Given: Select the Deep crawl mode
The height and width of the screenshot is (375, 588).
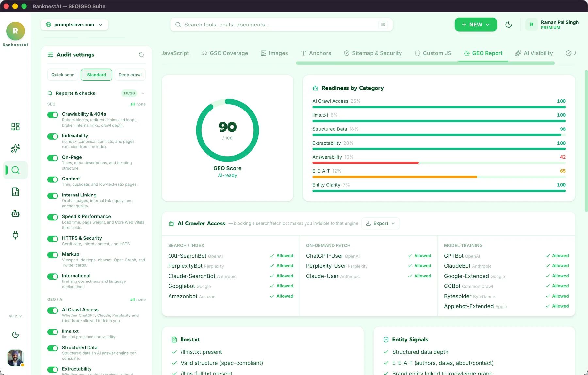Looking at the screenshot, I should [130, 75].
